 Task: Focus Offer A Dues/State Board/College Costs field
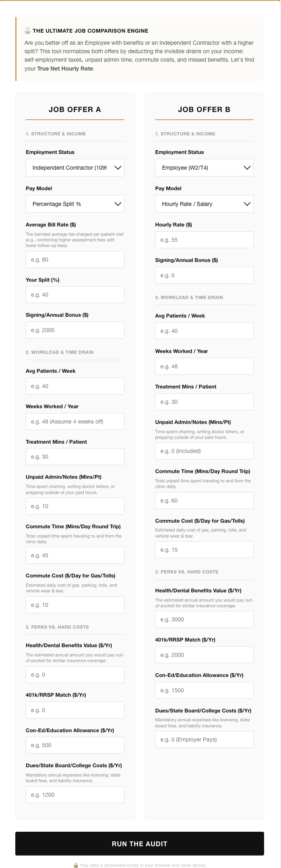(x=75, y=795)
